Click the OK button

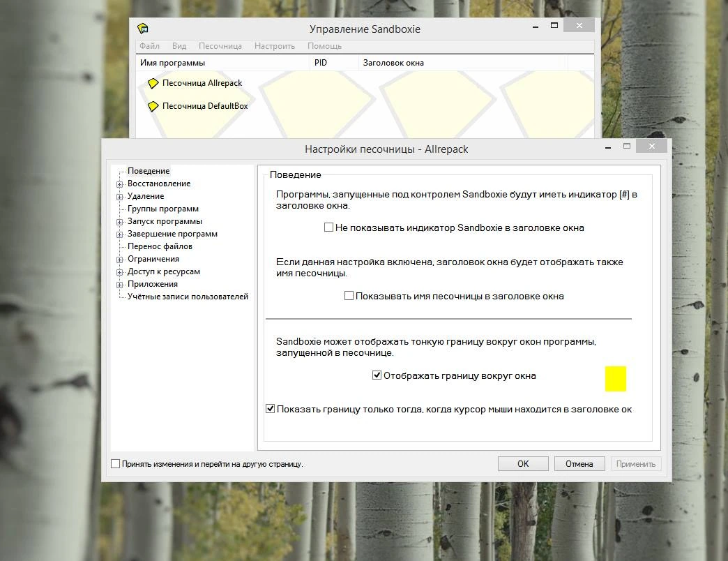[523, 463]
